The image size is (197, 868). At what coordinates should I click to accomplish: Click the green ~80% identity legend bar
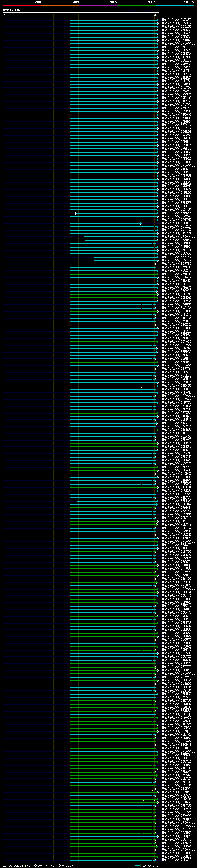point(137,6)
